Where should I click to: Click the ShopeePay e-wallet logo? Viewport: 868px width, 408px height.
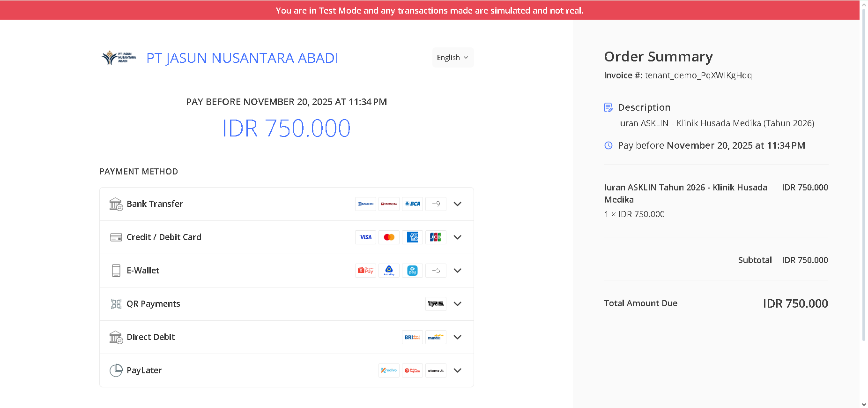(365, 271)
